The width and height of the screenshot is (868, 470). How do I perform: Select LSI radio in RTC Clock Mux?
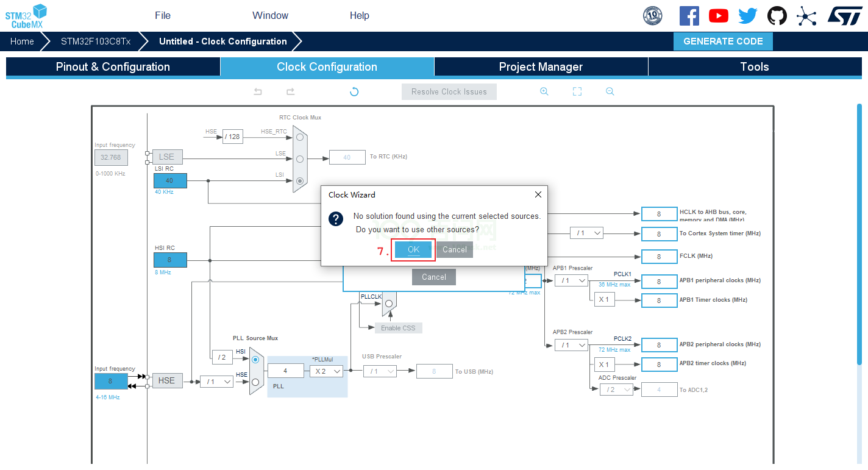tap(299, 181)
